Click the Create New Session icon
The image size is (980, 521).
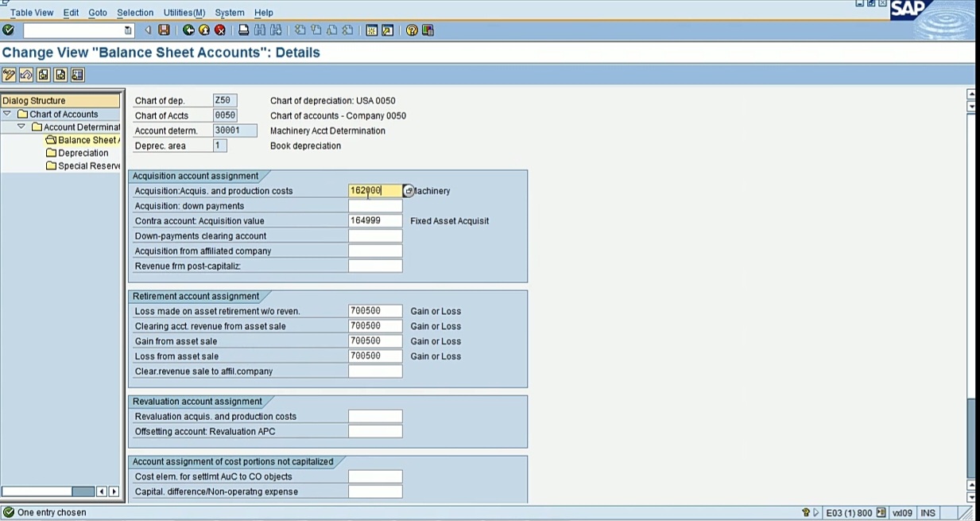click(x=372, y=30)
